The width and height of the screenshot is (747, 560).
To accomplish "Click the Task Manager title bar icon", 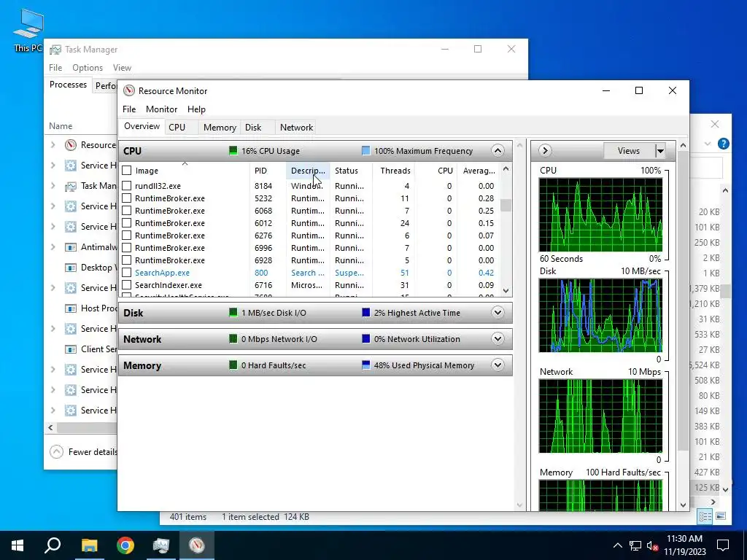I will click(x=55, y=50).
